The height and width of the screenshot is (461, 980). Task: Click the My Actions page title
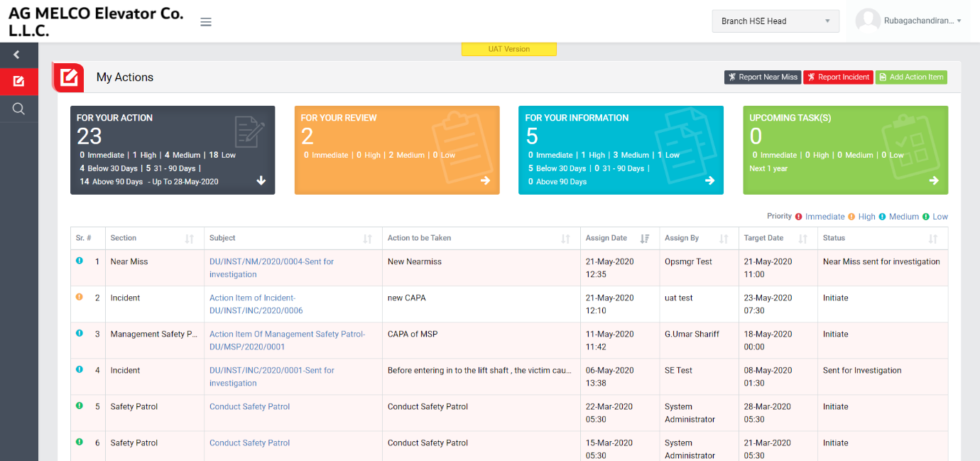point(125,77)
